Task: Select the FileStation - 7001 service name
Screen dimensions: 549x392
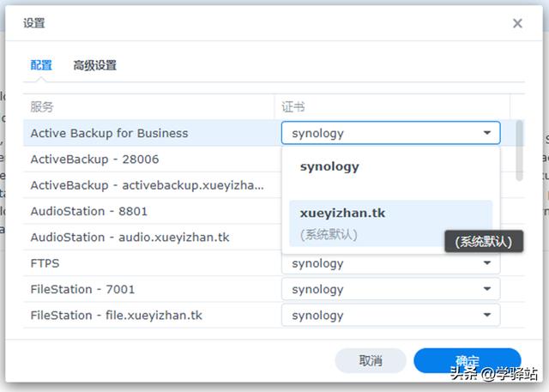Action: [82, 289]
